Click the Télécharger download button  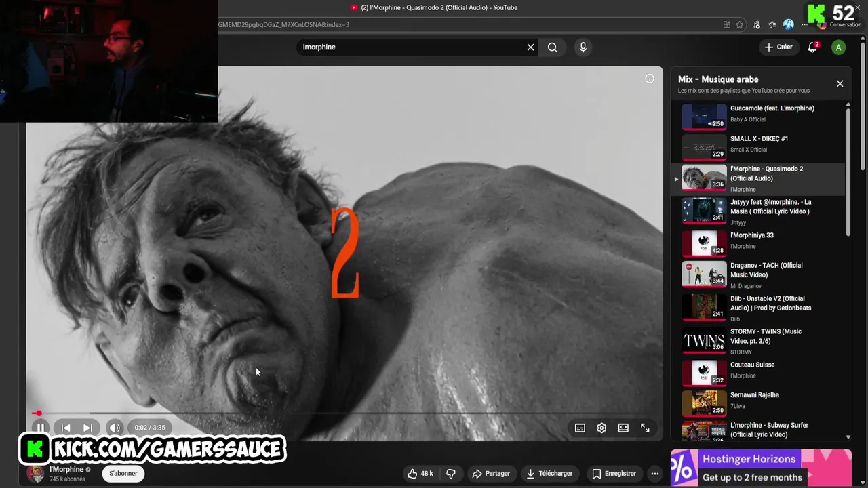click(x=549, y=474)
